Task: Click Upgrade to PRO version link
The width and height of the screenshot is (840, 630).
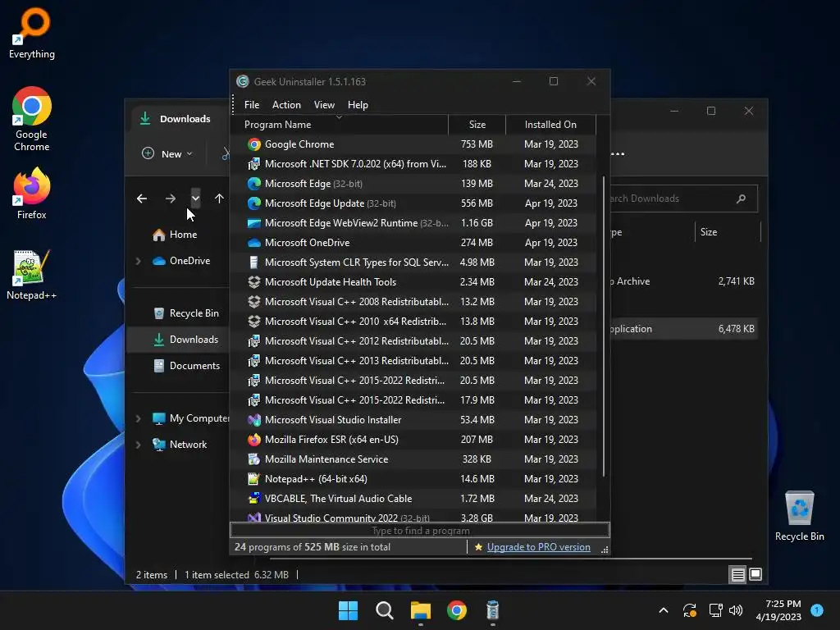Action: 538,547
